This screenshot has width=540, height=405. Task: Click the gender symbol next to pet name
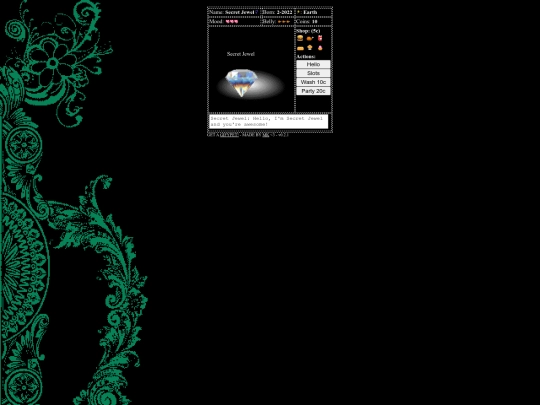(x=257, y=12)
